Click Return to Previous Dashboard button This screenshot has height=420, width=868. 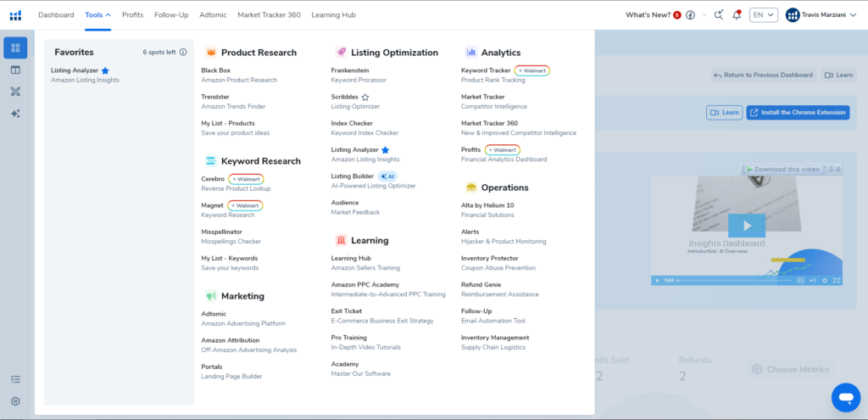pyautogui.click(x=764, y=76)
